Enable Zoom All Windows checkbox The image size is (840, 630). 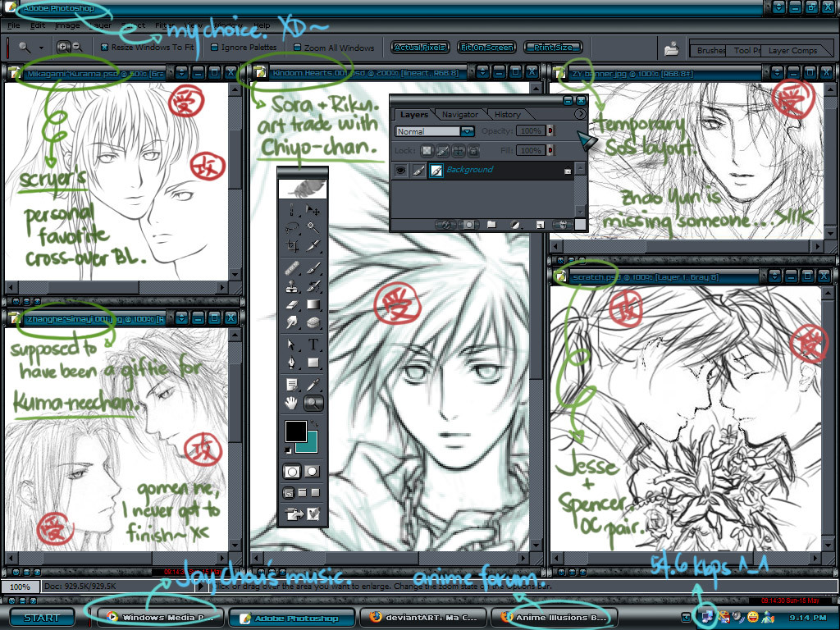[x=297, y=47]
